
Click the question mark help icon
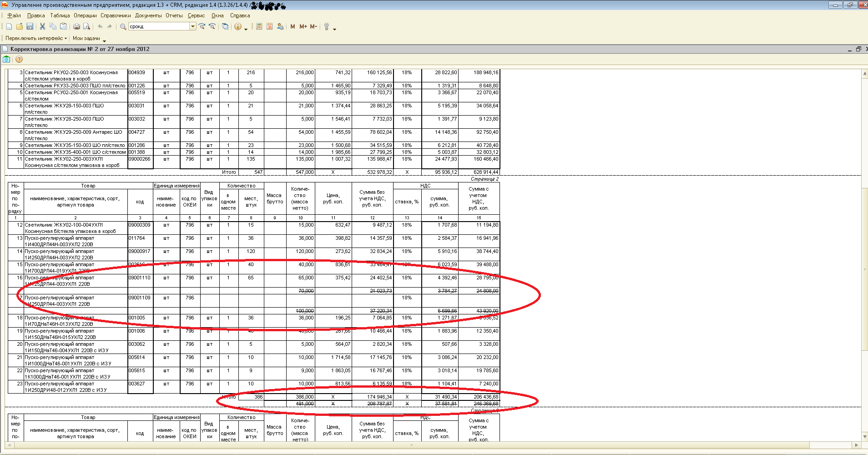point(19,59)
